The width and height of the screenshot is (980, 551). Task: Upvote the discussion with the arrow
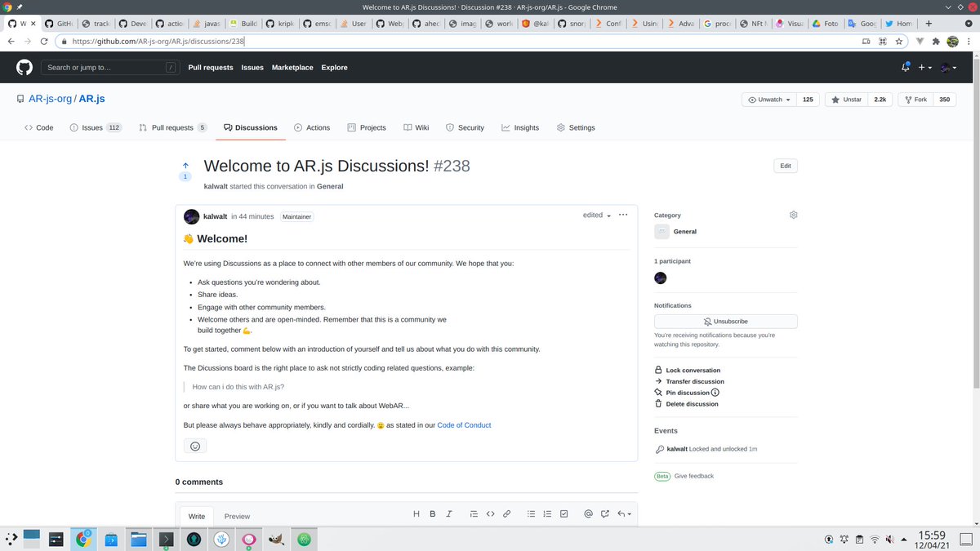point(185,166)
